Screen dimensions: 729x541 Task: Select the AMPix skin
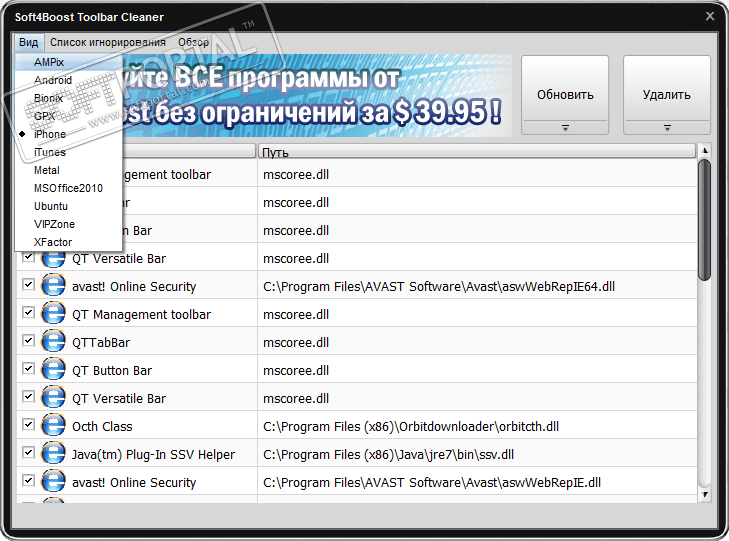[x=68, y=62]
